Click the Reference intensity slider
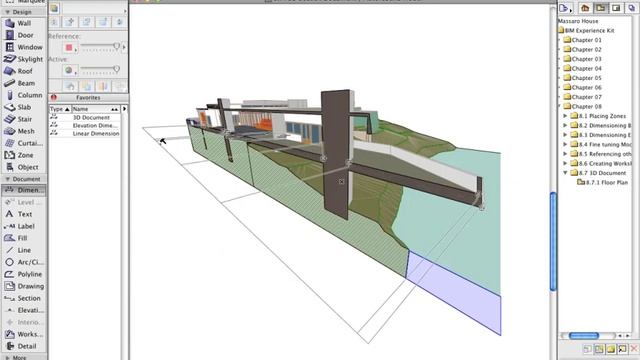Image resolution: width=640 pixels, height=360 pixels. pyautogui.click(x=100, y=48)
